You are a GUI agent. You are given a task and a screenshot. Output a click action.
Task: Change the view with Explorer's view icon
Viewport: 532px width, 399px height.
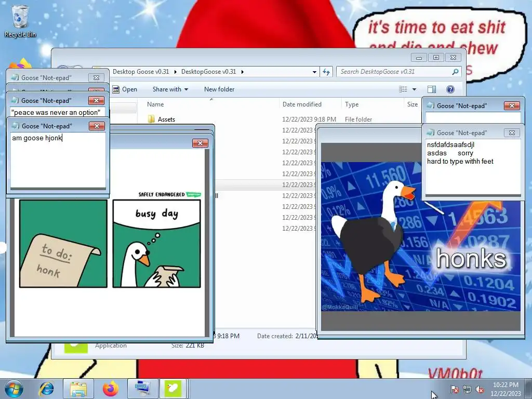pos(403,89)
